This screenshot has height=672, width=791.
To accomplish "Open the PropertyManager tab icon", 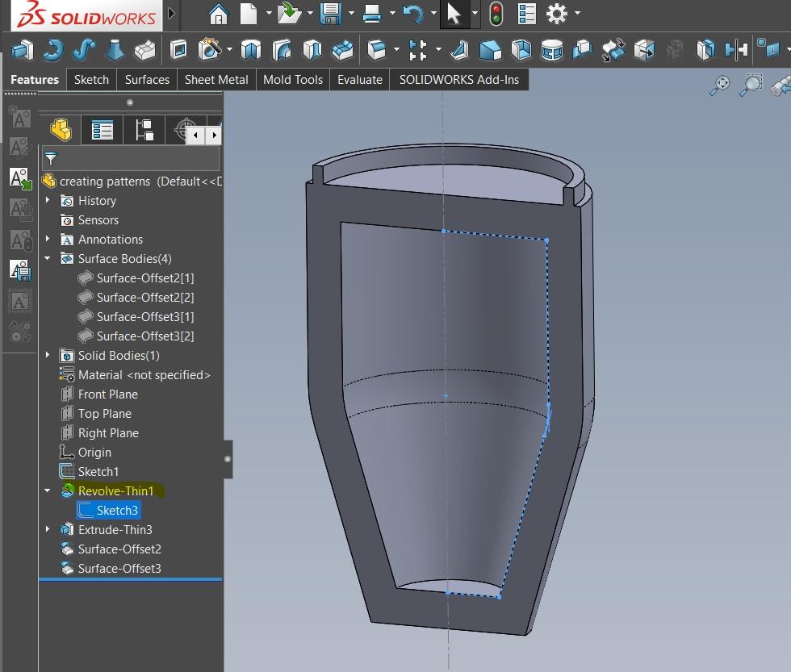I will 103,130.
